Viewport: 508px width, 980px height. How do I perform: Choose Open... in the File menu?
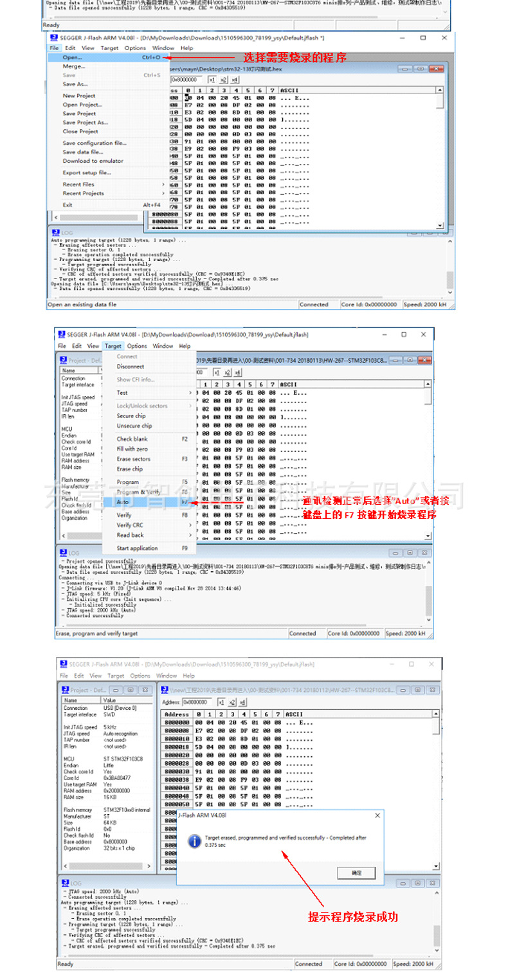[107, 57]
